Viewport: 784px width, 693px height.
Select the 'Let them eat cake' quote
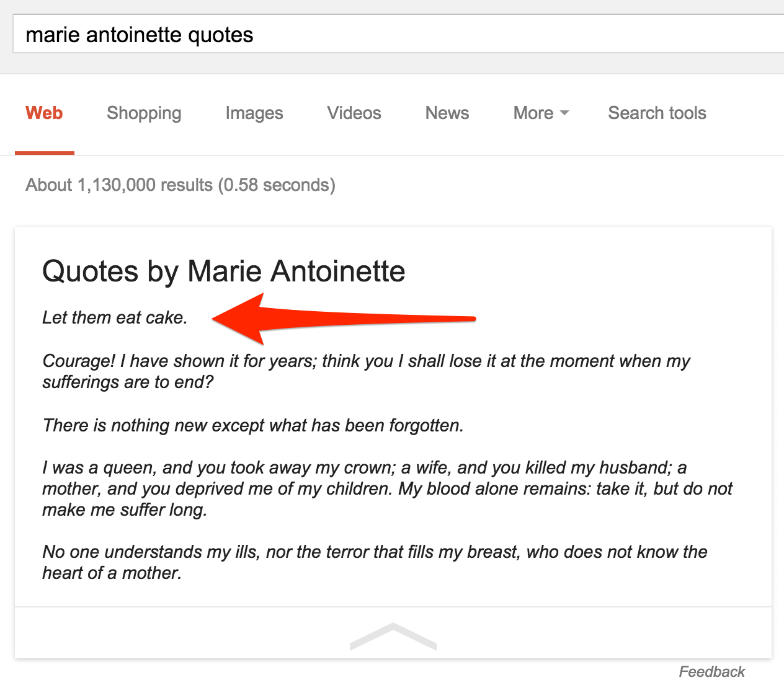114,317
